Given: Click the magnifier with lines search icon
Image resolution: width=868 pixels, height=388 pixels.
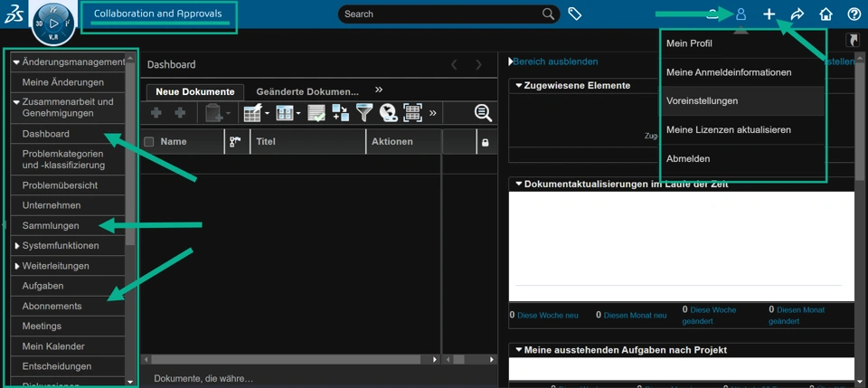Looking at the screenshot, I should (483, 113).
